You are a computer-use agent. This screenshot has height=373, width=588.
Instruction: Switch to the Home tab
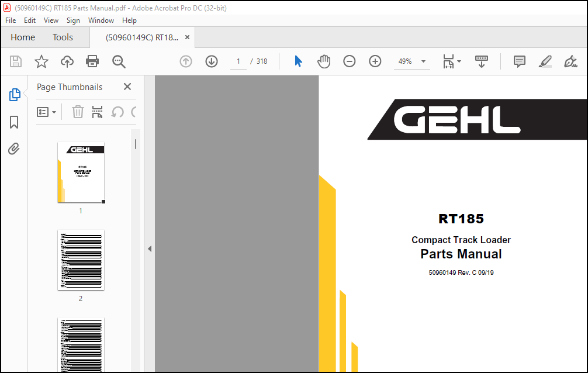point(23,37)
